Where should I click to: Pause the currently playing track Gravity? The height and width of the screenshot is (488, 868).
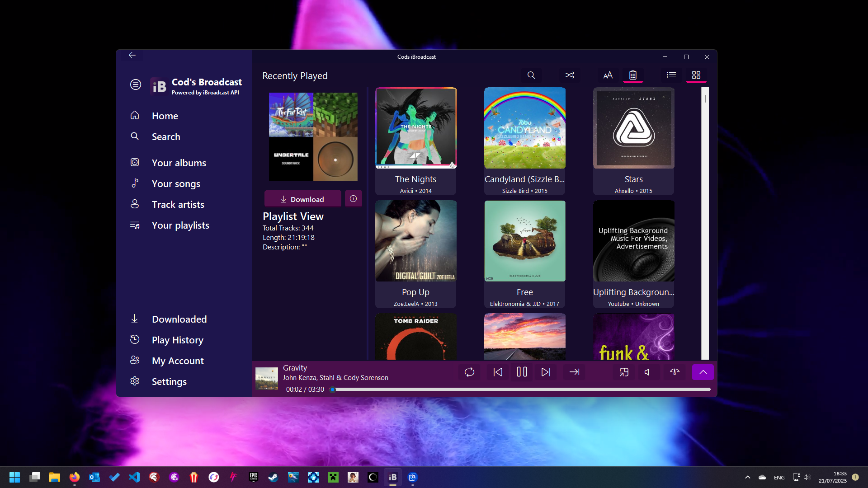click(x=521, y=372)
